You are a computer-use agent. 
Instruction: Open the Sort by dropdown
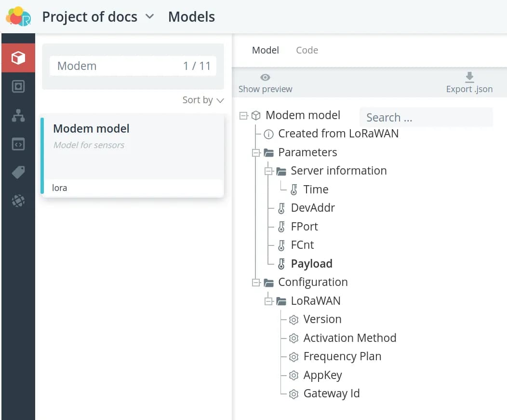203,100
